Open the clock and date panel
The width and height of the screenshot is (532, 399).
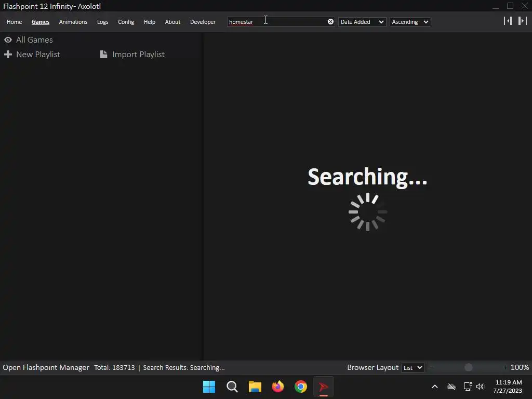pyautogui.click(x=508, y=387)
